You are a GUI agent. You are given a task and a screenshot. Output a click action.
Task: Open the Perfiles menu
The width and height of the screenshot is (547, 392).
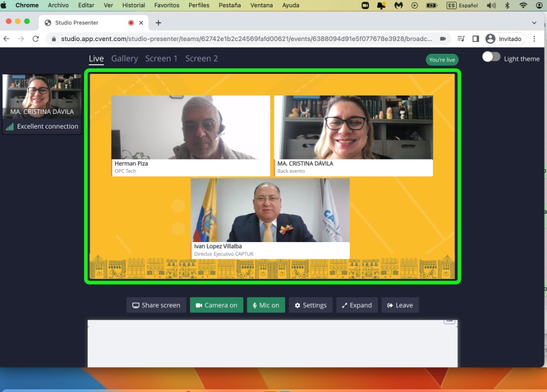tap(199, 5)
